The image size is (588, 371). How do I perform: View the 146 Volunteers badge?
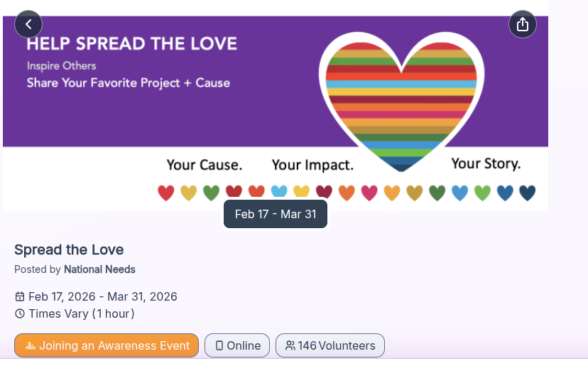[330, 346]
